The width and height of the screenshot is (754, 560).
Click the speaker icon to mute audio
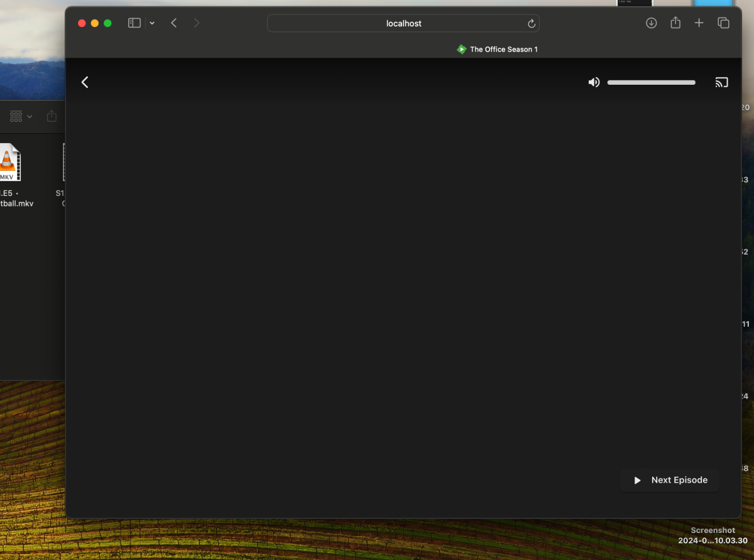click(x=593, y=82)
